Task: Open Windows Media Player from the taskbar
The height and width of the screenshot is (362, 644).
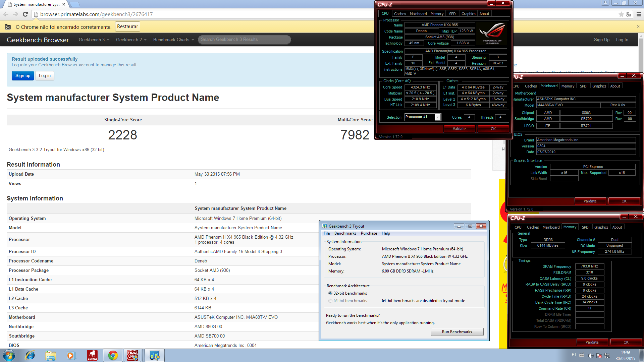Action: click(x=71, y=355)
